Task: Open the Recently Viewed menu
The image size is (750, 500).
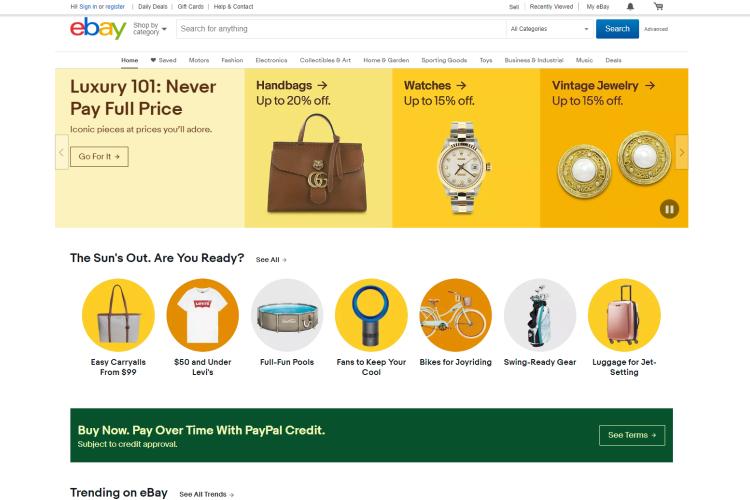Action: [551, 7]
